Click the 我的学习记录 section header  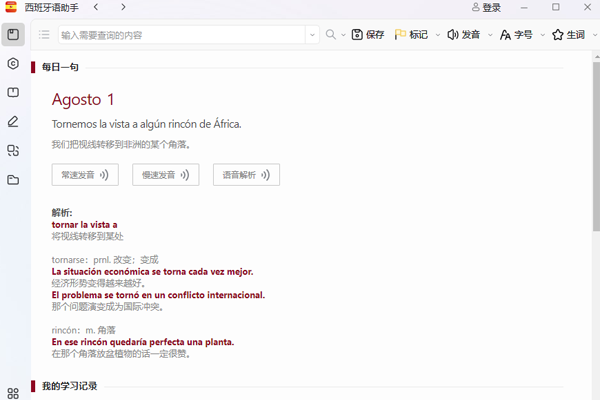click(x=69, y=386)
